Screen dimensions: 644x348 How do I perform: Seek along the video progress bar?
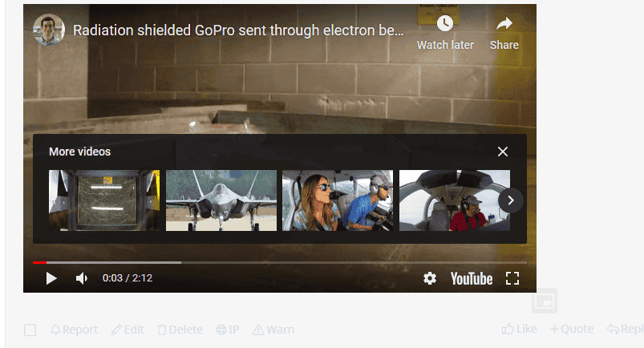pyautogui.click(x=280, y=262)
